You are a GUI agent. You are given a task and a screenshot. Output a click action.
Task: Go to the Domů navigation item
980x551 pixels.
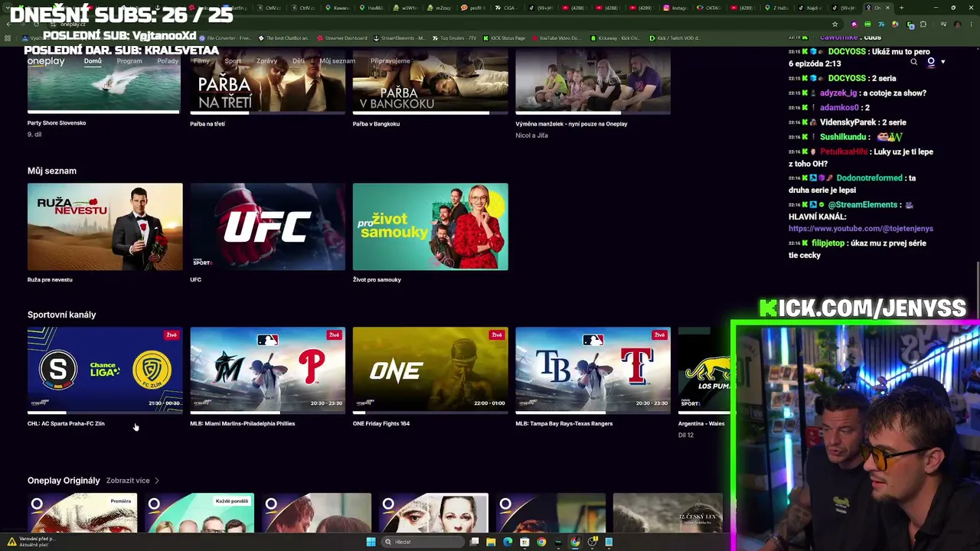[x=93, y=61]
